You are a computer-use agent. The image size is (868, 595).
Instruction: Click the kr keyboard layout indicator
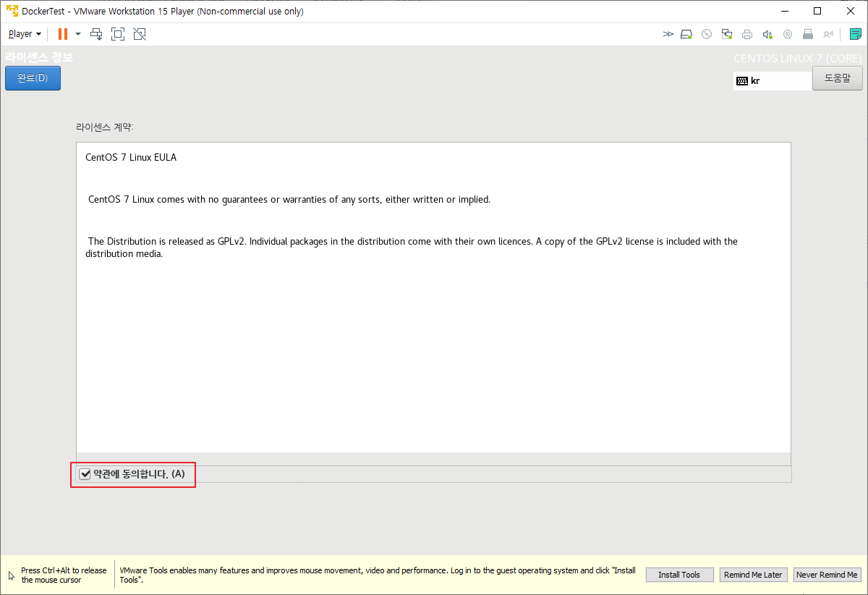773,81
